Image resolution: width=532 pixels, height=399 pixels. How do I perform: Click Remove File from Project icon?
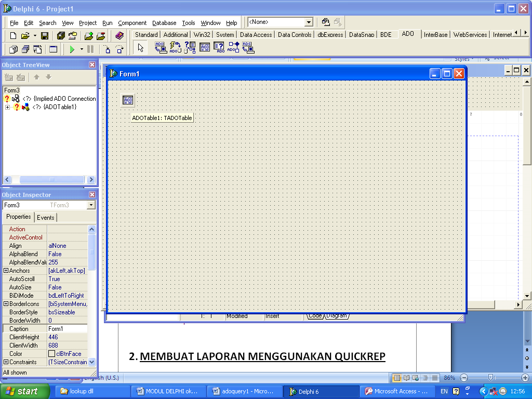click(101, 36)
